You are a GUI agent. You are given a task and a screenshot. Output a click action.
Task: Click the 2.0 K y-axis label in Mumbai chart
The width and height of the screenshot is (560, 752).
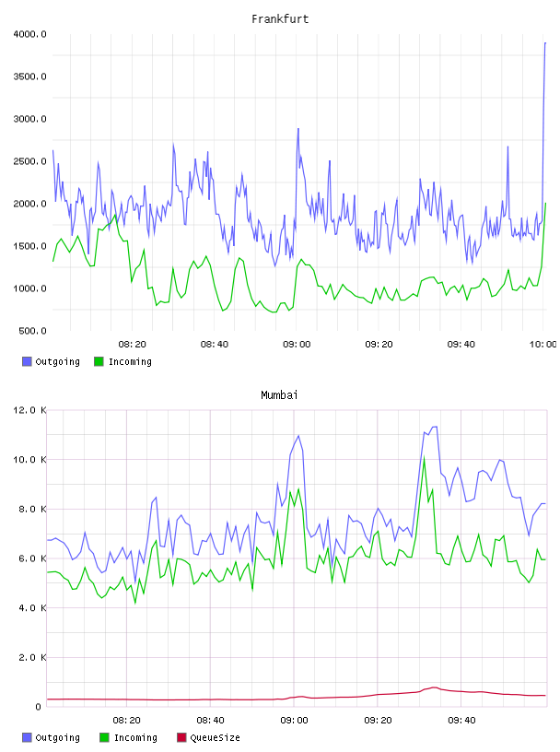(x=32, y=657)
